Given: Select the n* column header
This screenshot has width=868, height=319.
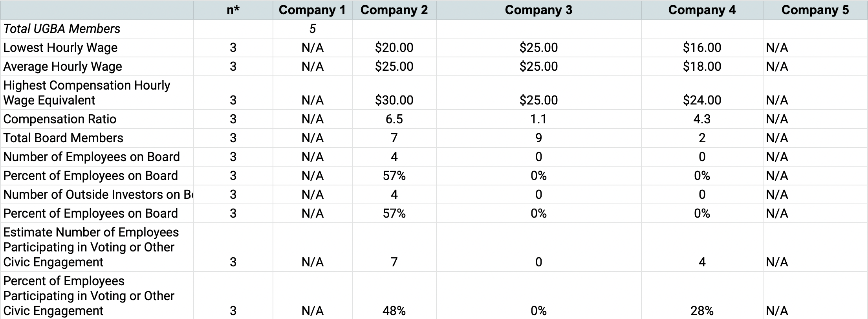Looking at the screenshot, I should click(233, 10).
